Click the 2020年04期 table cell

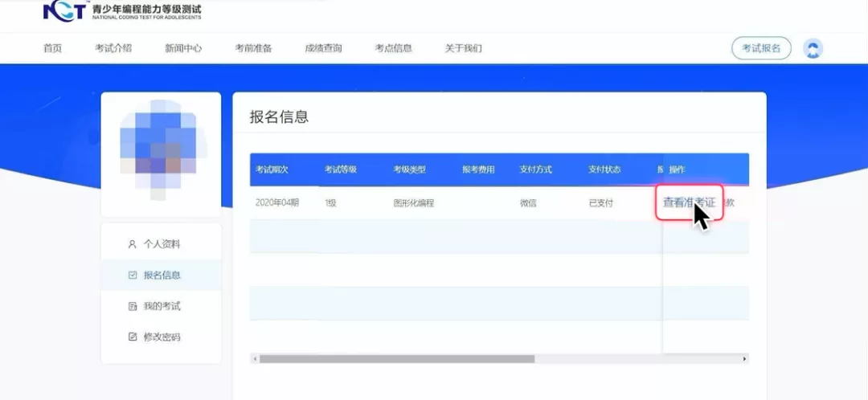point(277,203)
